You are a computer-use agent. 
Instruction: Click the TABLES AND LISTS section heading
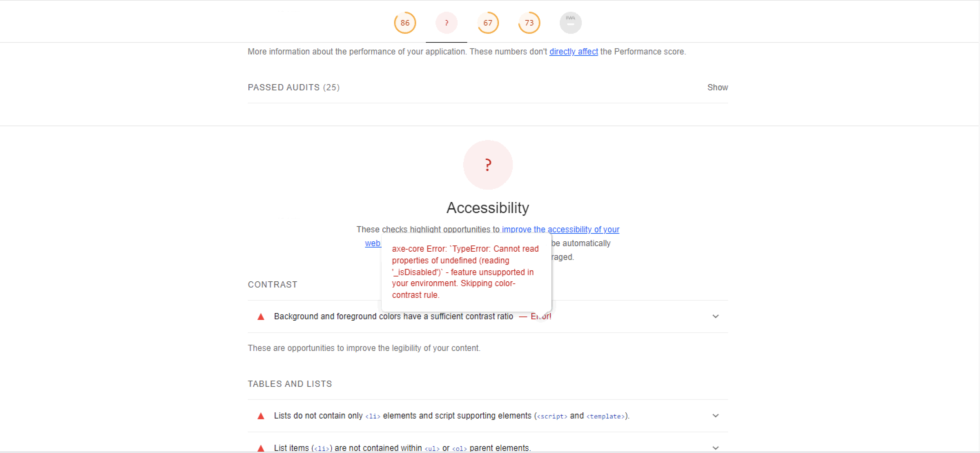coord(290,384)
